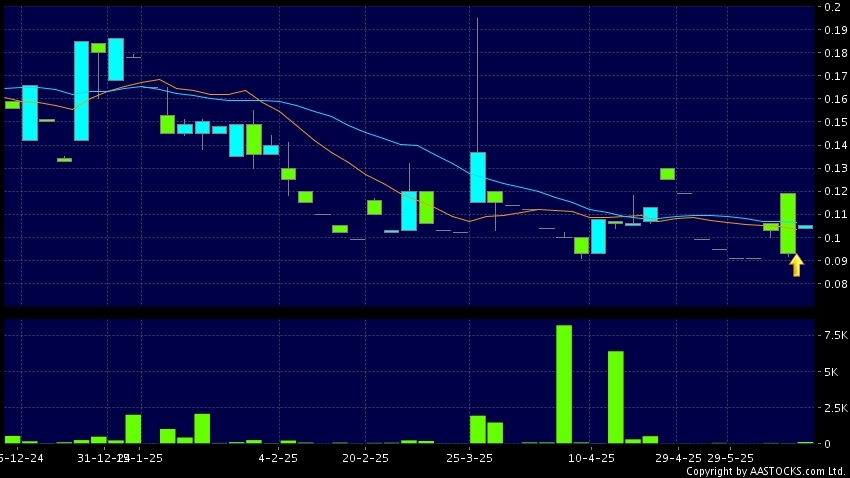The width and height of the screenshot is (850, 478).
Task: Click the 0 volume axis label
Action: click(827, 444)
